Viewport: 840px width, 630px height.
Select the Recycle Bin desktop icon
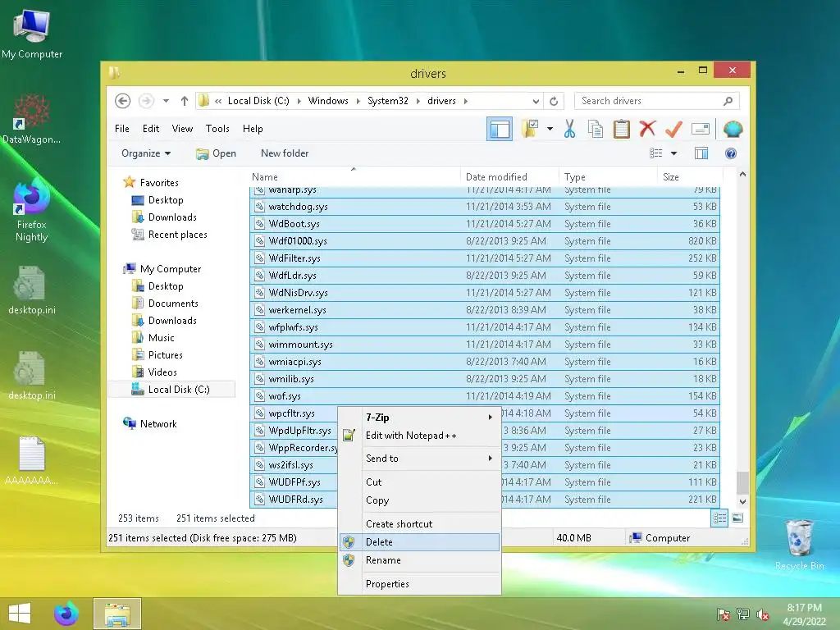pos(799,545)
